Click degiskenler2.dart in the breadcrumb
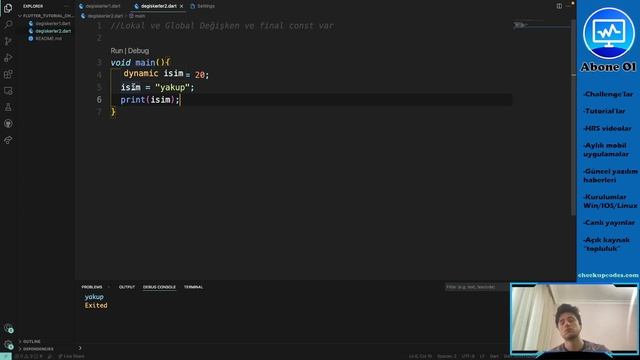Viewport: 640px width, 360px height. 102,16
